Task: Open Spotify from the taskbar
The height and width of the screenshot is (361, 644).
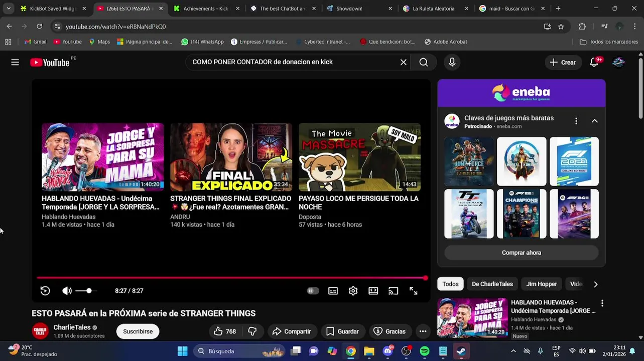Action: [425, 351]
